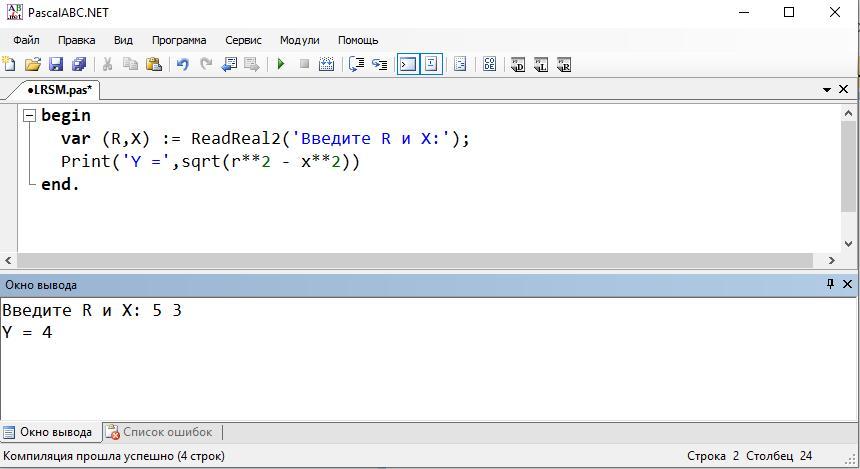Click the Print statement line in the editor

coord(210,161)
